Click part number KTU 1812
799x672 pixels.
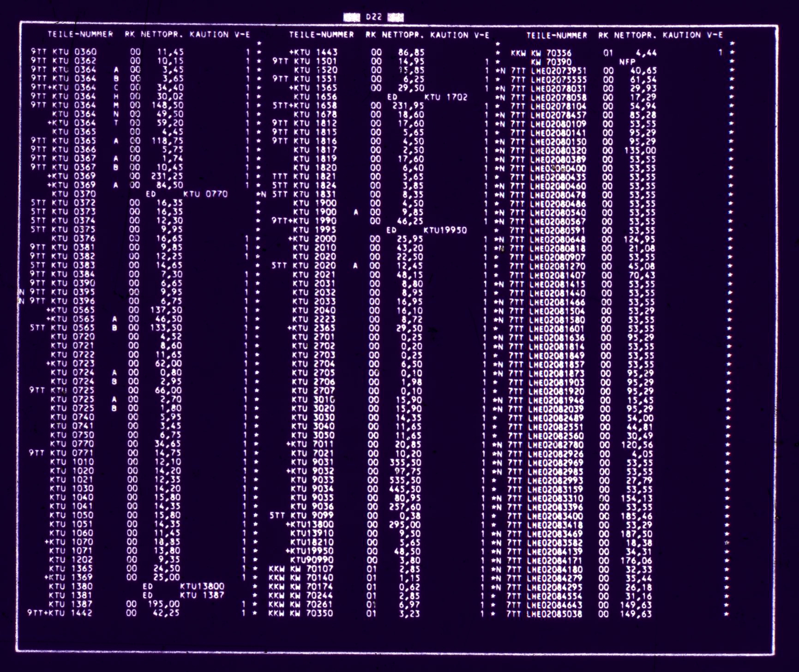click(316, 123)
